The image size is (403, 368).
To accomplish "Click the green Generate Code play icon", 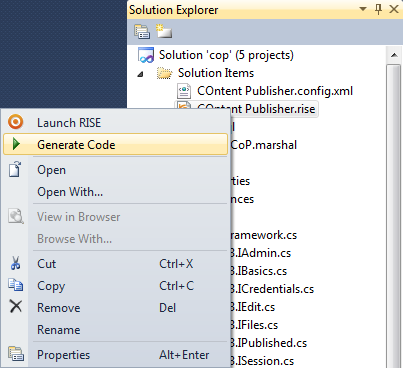I will coord(16,144).
